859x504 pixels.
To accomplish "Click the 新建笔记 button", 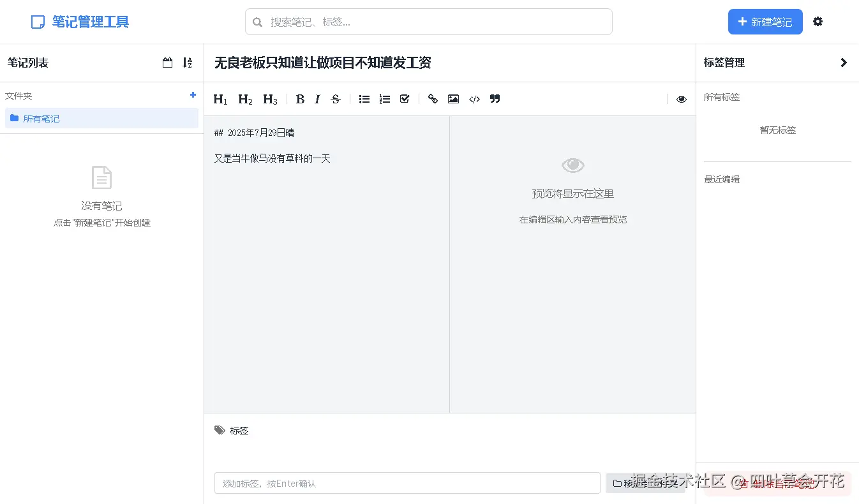I will click(x=765, y=22).
